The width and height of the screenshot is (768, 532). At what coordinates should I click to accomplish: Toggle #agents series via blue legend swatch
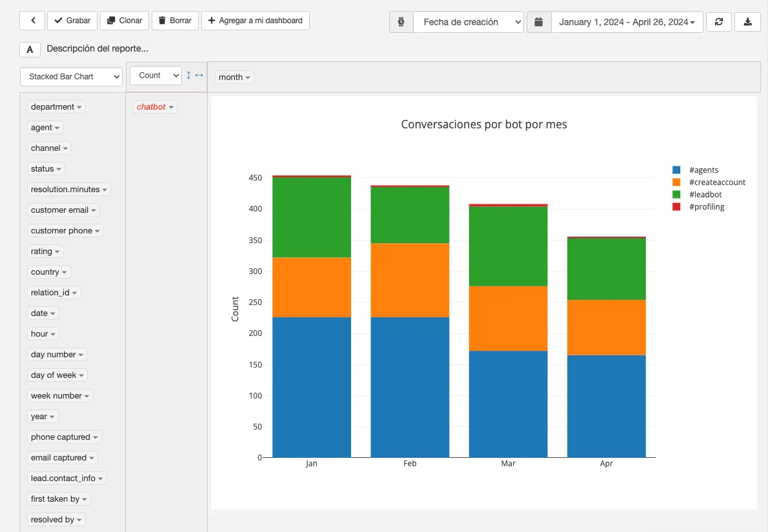tap(676, 170)
